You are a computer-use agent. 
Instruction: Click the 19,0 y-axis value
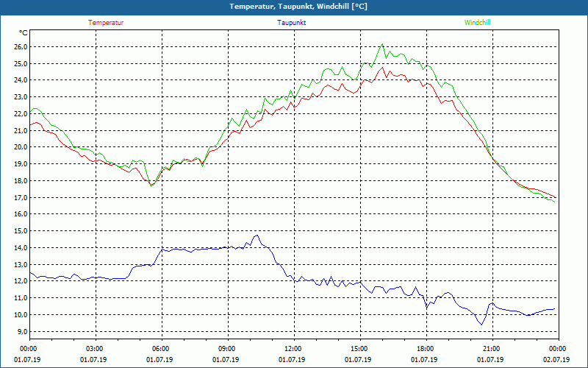click(21, 164)
